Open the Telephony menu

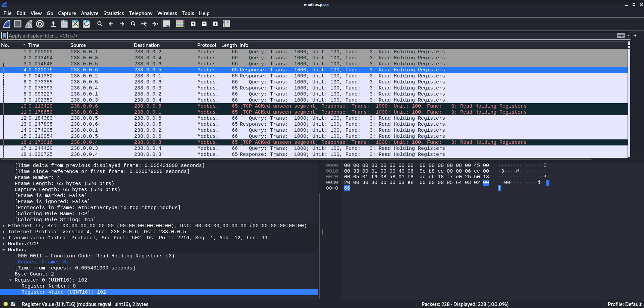point(141,13)
